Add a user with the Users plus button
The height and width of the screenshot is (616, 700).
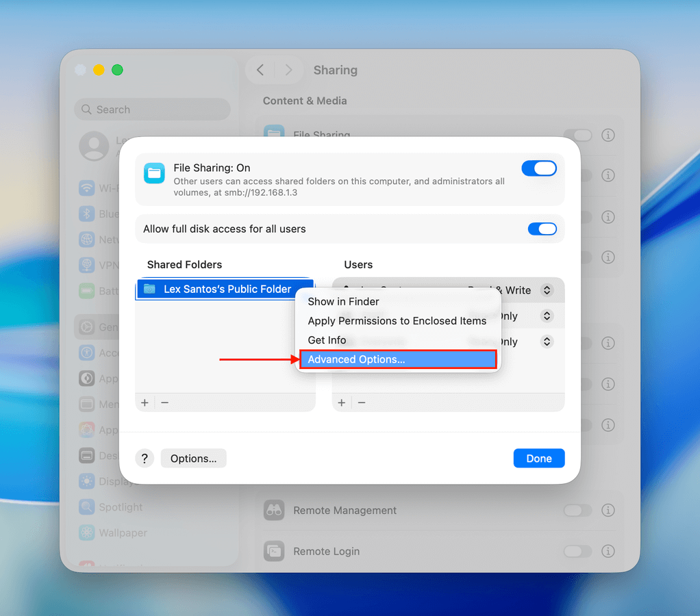tap(342, 402)
